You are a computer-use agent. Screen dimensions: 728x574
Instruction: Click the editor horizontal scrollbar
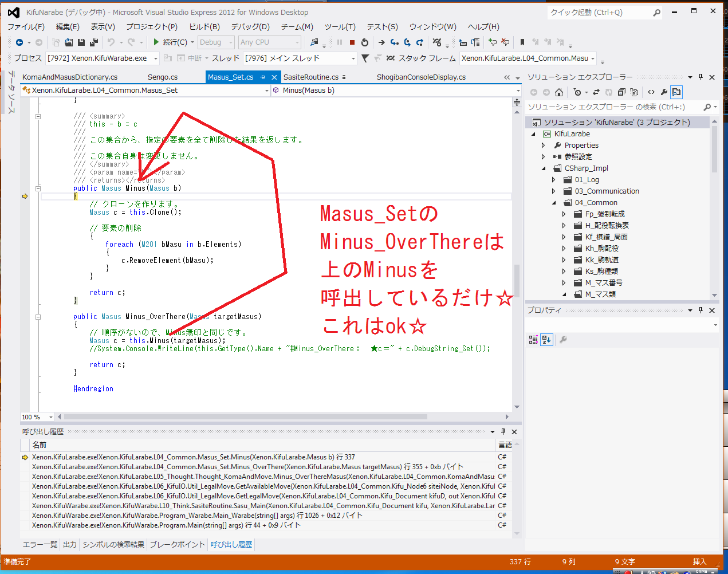pyautogui.click(x=245, y=417)
